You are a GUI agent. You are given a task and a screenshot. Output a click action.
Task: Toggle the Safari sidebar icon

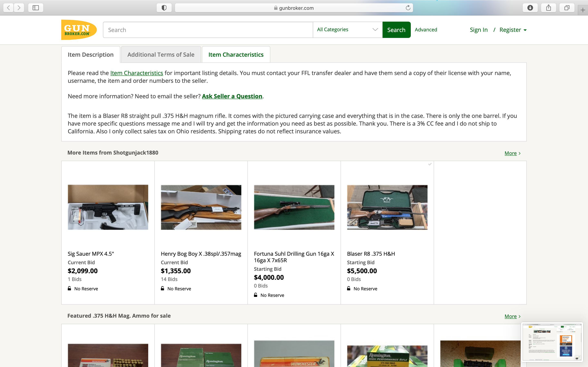point(36,8)
